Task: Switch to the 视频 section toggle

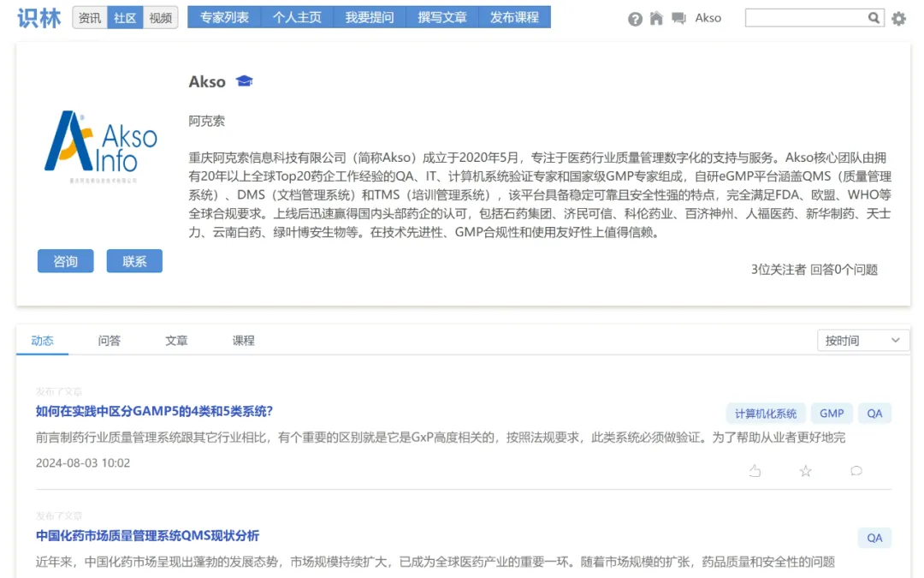Action: (x=160, y=18)
